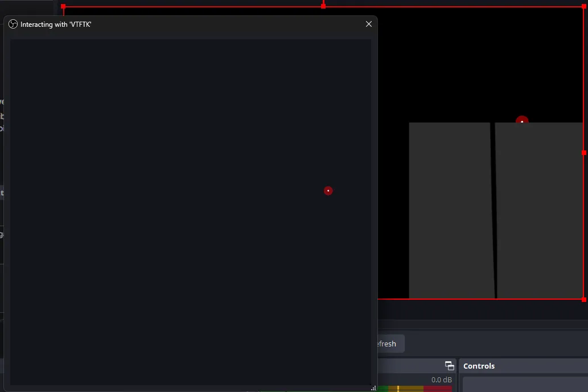Click the resize grip at the dialog's bottom-right corner

374,387
